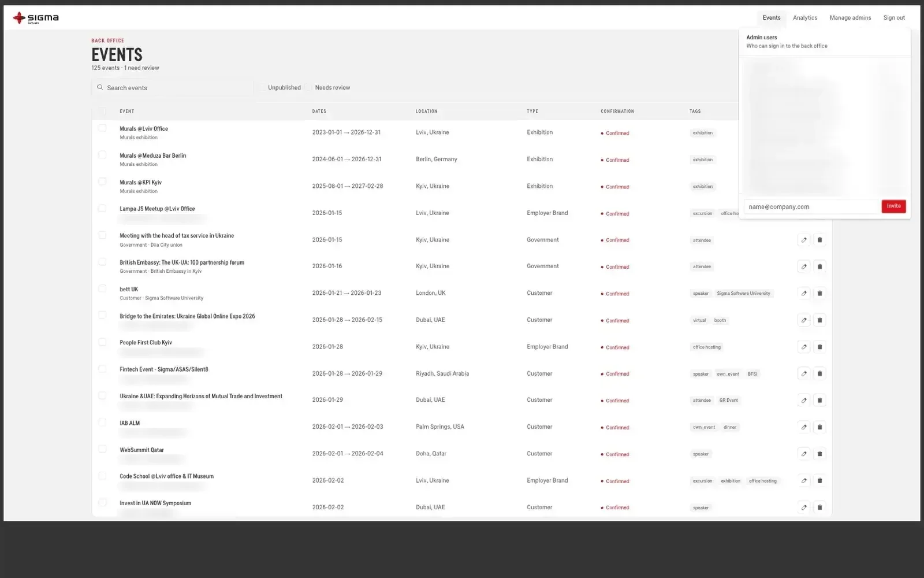Click the Sigma logo
The height and width of the screenshot is (578, 924).
pos(36,18)
